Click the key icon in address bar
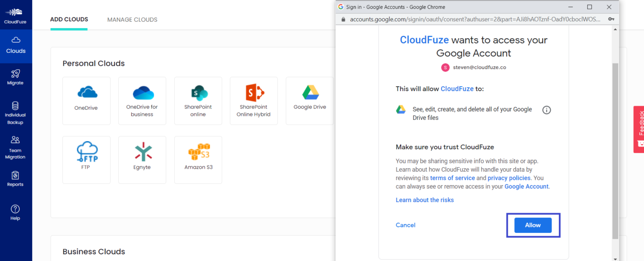The height and width of the screenshot is (261, 644). tap(611, 19)
